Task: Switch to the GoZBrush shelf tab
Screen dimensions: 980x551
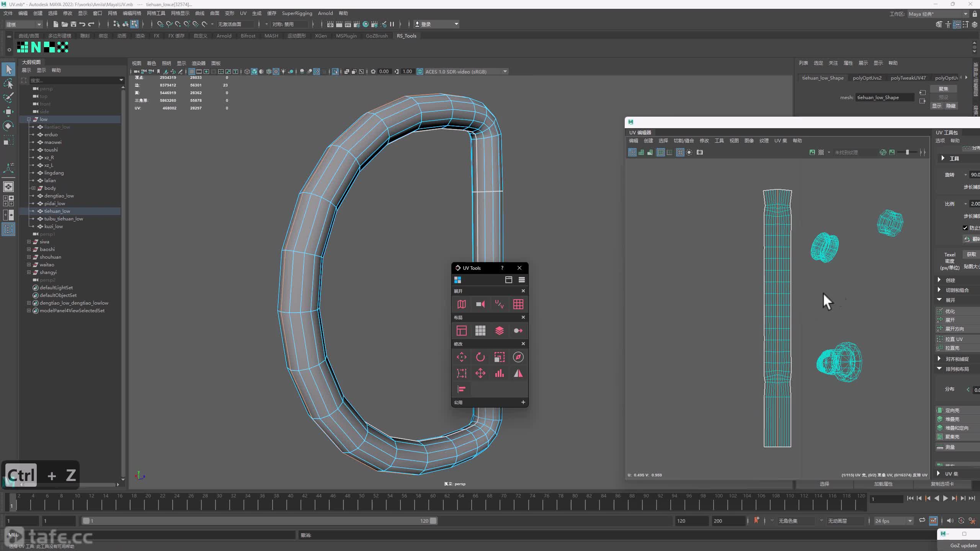Action: pos(377,36)
